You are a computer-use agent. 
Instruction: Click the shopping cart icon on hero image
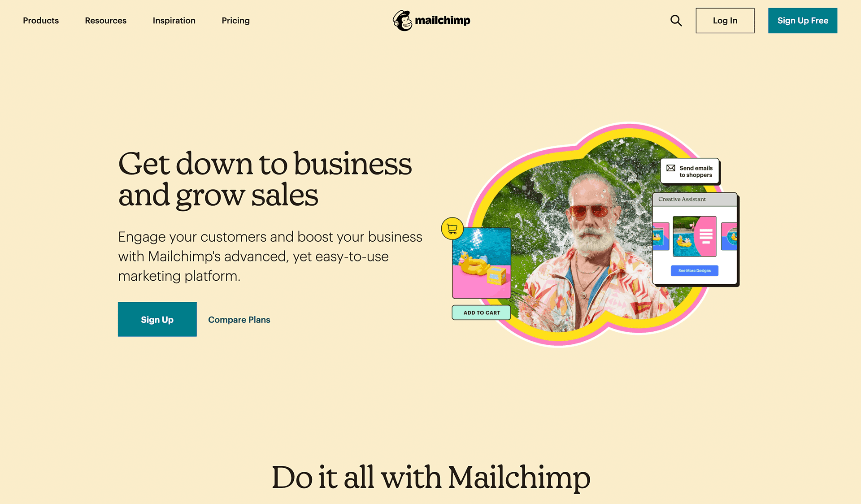[451, 229]
